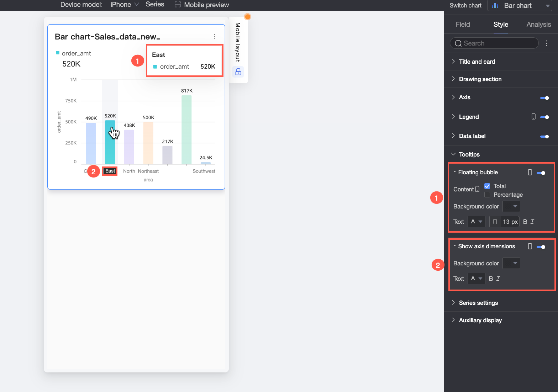The width and height of the screenshot is (558, 392).
Task: Click the 817K tallest green bar
Action: tap(186, 130)
